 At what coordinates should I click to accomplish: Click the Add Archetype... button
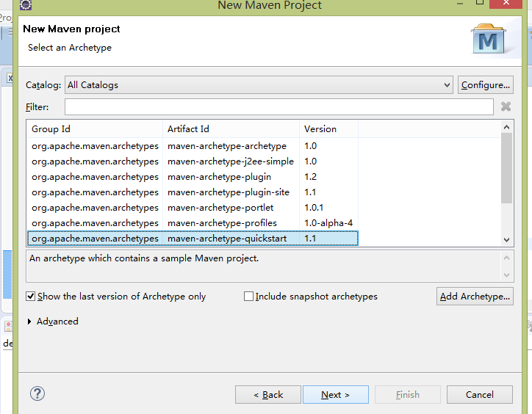[475, 297]
